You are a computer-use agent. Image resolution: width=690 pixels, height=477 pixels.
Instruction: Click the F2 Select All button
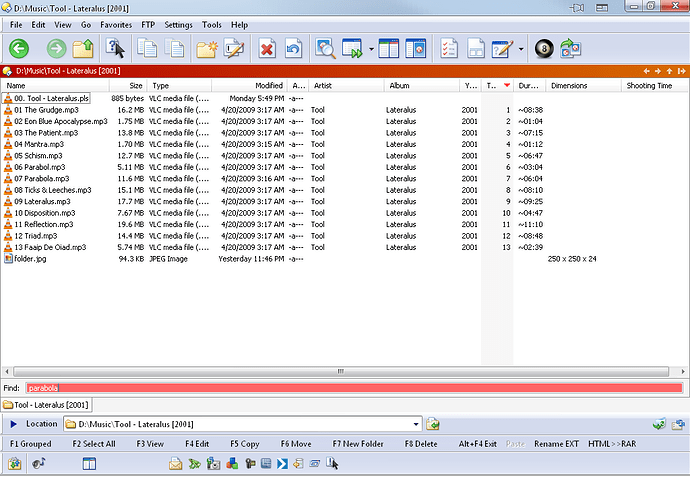tap(91, 443)
